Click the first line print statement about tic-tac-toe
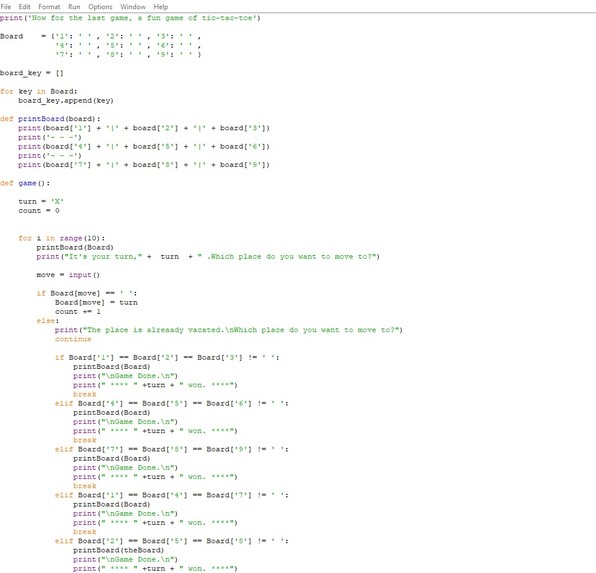 point(130,18)
